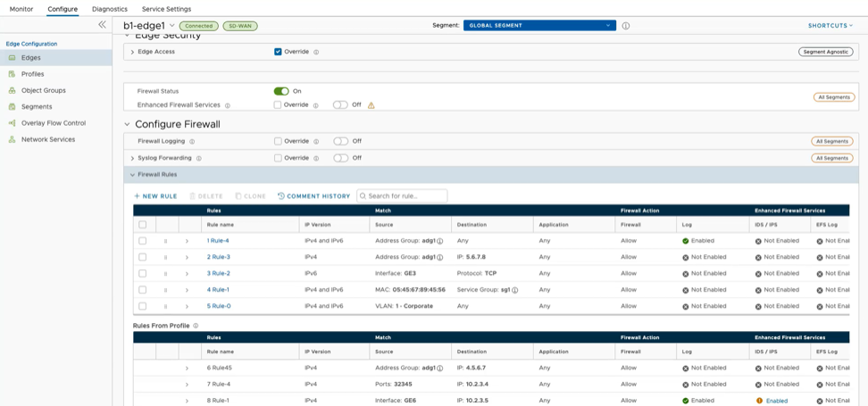Select the checkbox for Rule-3 row
The width and height of the screenshot is (868, 406).
tap(143, 257)
